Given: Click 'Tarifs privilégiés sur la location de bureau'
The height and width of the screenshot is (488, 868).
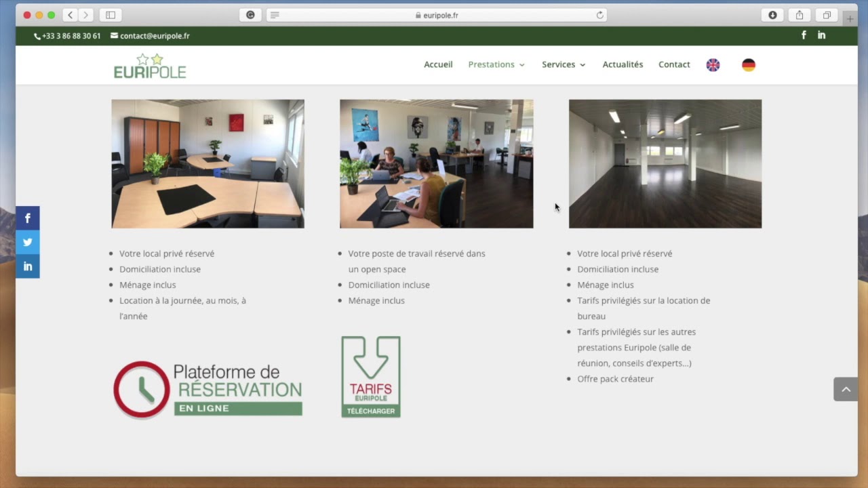Looking at the screenshot, I should point(644,308).
